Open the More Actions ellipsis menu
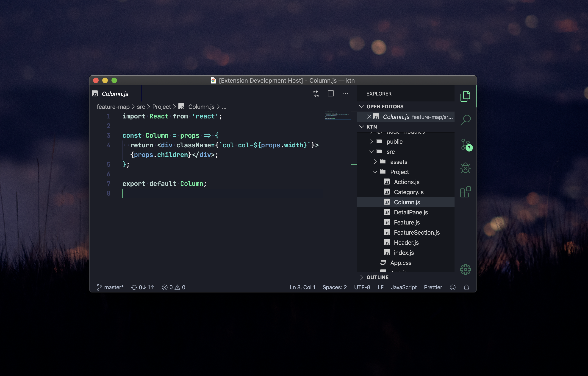Viewport: 588px width, 376px height. click(345, 94)
